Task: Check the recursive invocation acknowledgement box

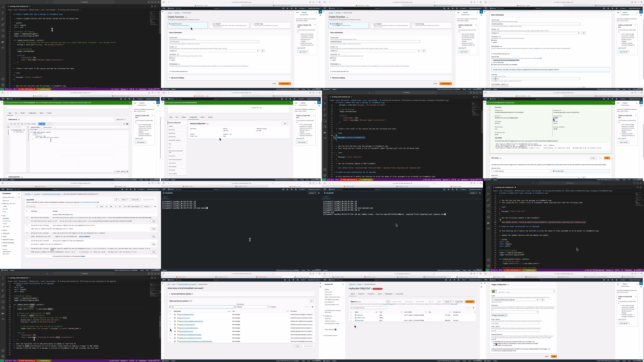Action: coord(492,342)
